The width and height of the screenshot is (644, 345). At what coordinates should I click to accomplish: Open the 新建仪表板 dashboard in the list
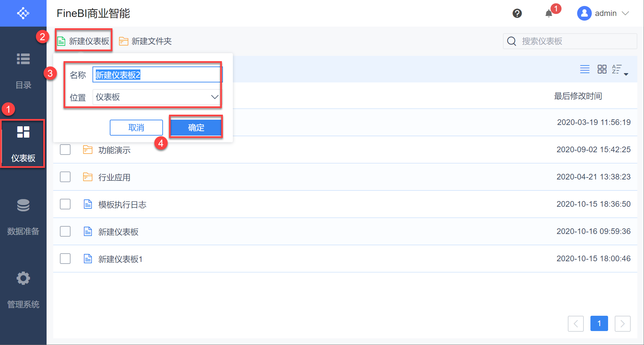[118, 232]
